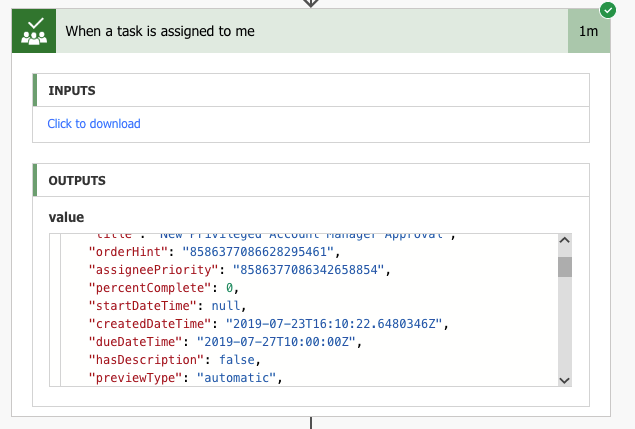Click the green success checkmark badge
This screenshot has width=635, height=429.
607,10
